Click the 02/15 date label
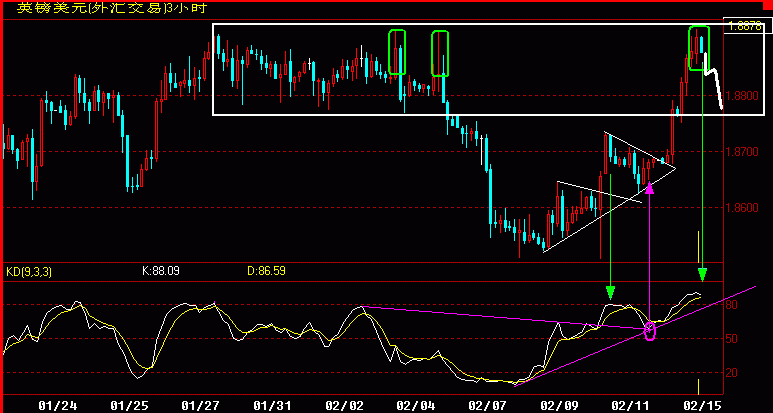The height and width of the screenshot is (413, 773). coord(703,406)
